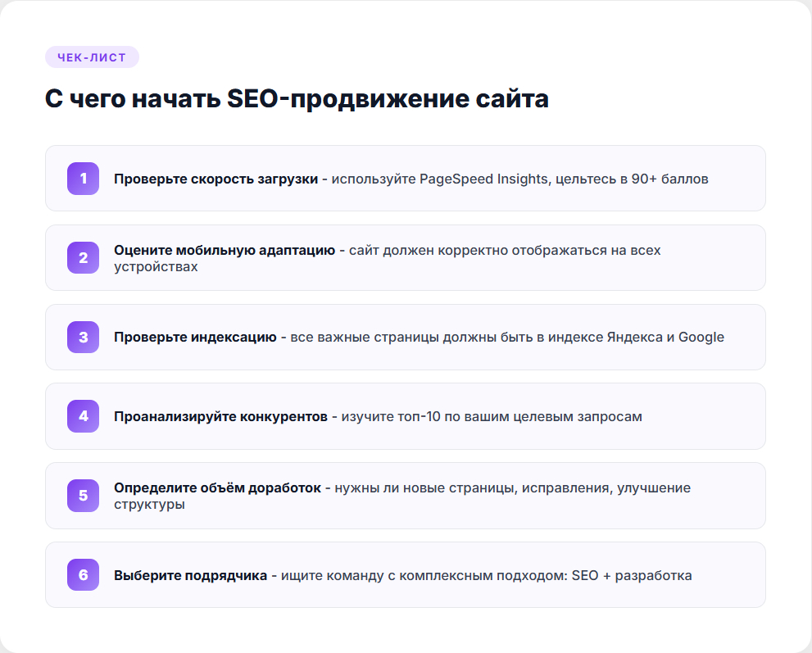Expand the card 'Выберите подрядчика'
The image size is (812, 653).
(406, 575)
